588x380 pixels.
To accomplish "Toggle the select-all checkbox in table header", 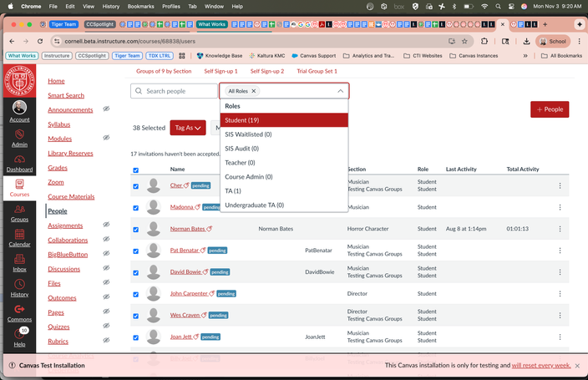I will coord(136,170).
